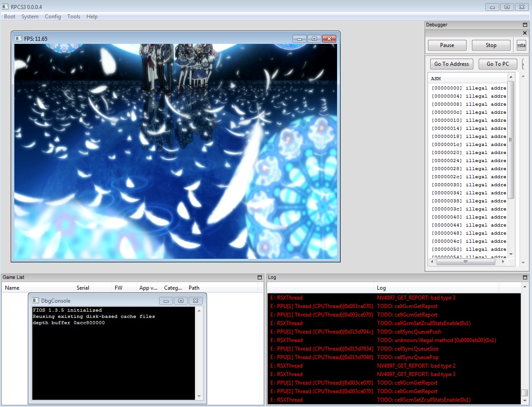This screenshot has height=407, width=532.
Task: Select ASM row at address [00000034]
Action: click(x=468, y=193)
